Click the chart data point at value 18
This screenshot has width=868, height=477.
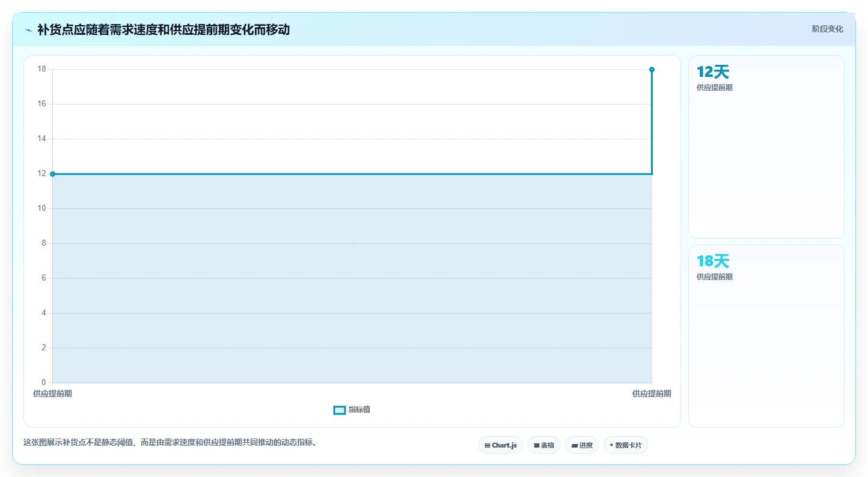[x=652, y=70]
